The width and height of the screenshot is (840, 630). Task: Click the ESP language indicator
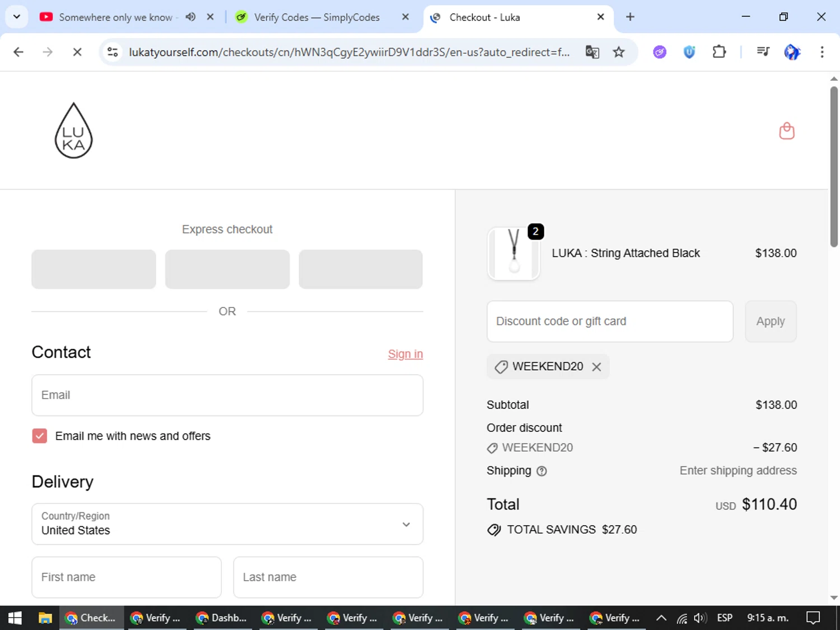click(x=725, y=618)
